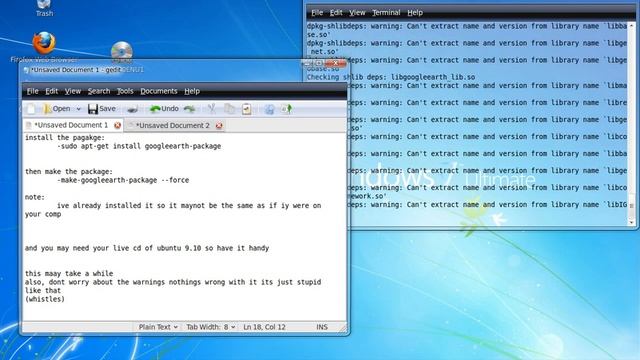The width and height of the screenshot is (640, 360).
Task: Select the CD disc desktop icon
Action: tap(122, 51)
